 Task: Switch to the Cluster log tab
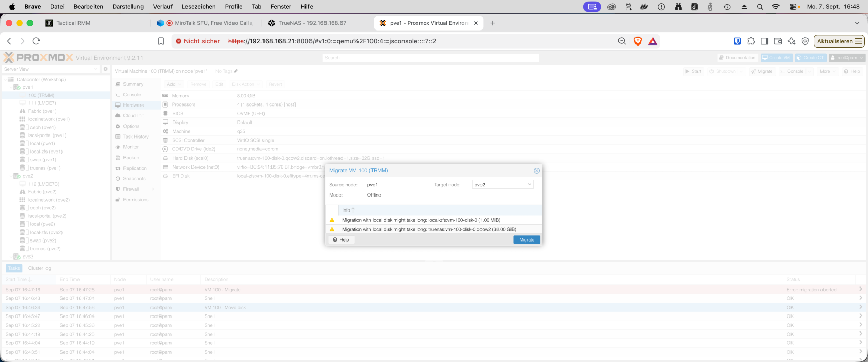coord(39,268)
